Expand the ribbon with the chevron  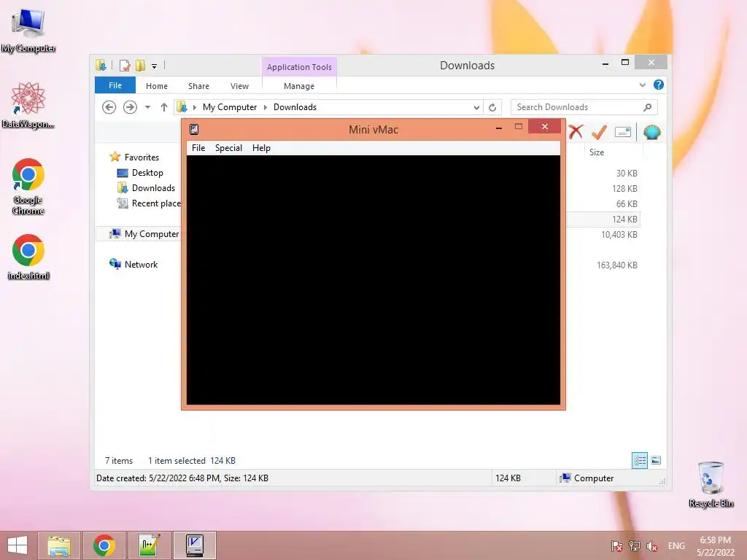point(642,85)
